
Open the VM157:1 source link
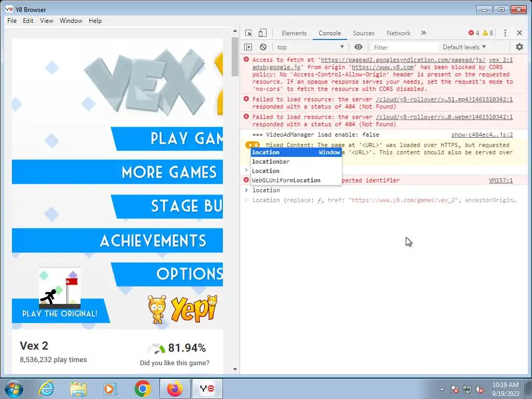click(x=501, y=180)
